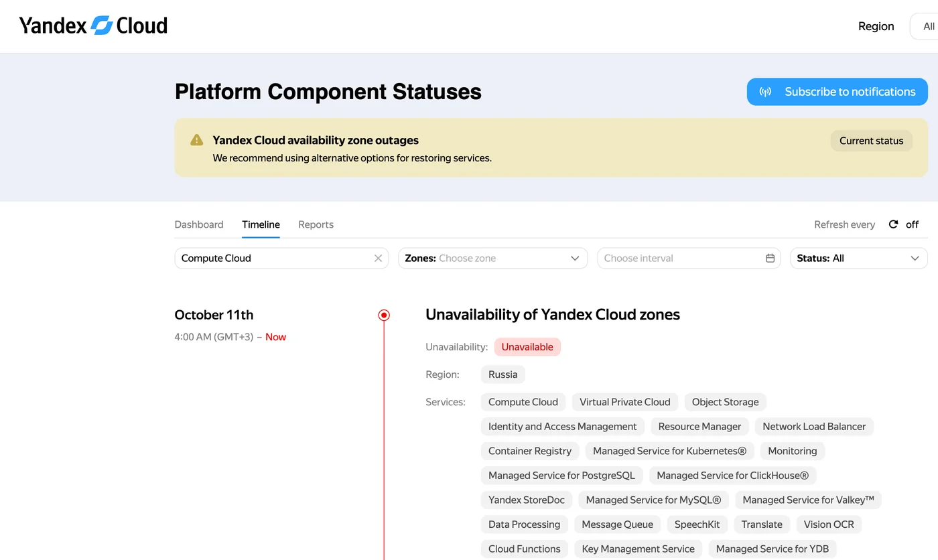
Task: Click the Russia region tag
Action: 503,374
